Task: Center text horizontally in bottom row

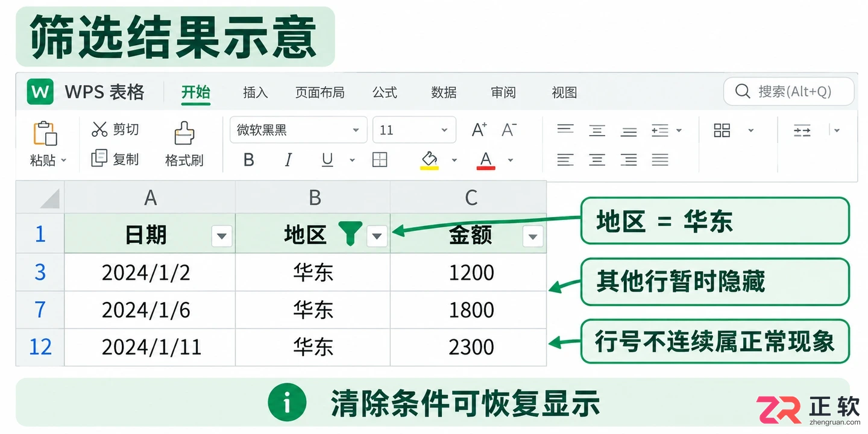Action: coord(597,160)
